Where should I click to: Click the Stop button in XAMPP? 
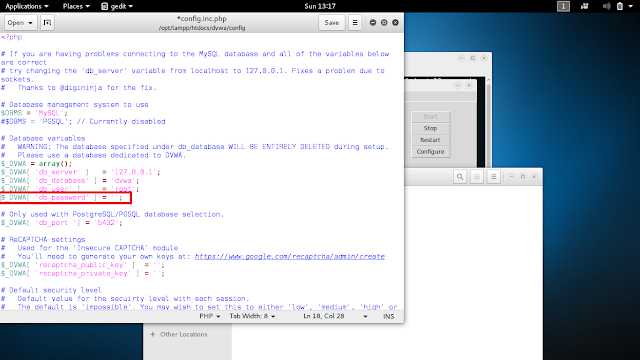point(430,128)
